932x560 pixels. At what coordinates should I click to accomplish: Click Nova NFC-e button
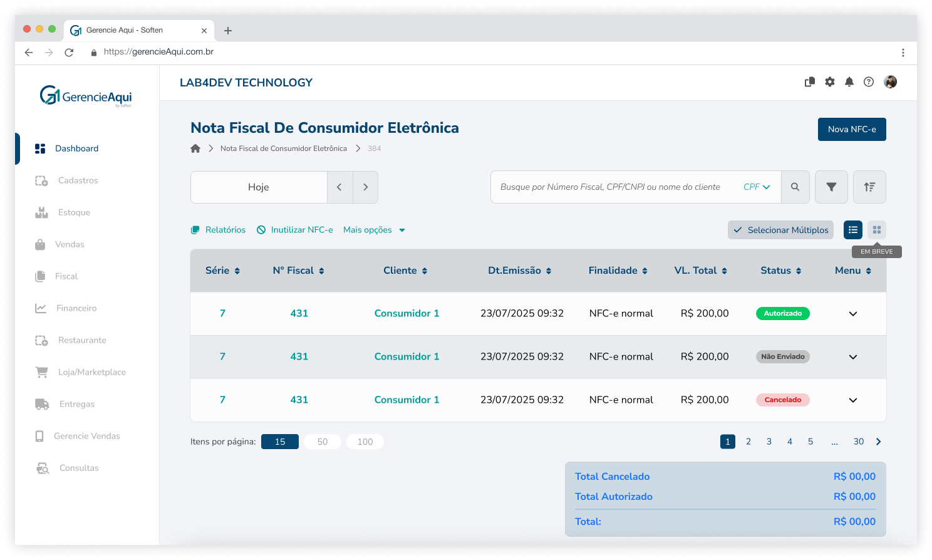[x=852, y=129]
